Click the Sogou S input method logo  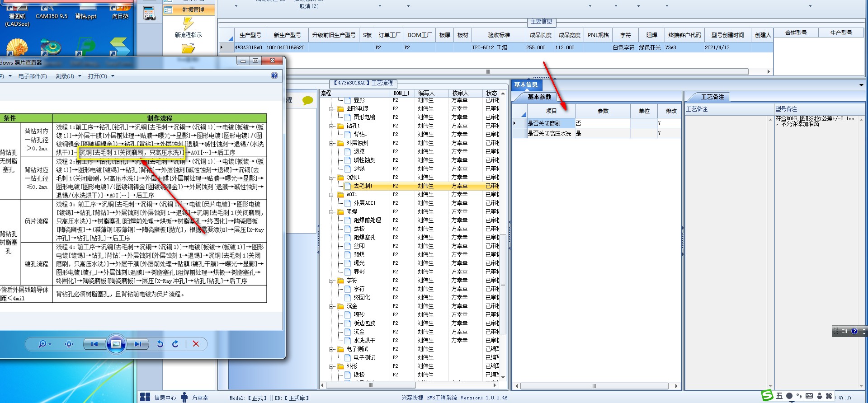(767, 396)
